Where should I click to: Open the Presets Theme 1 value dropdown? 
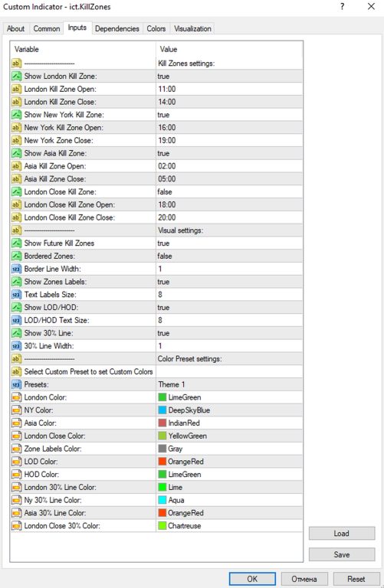229,384
